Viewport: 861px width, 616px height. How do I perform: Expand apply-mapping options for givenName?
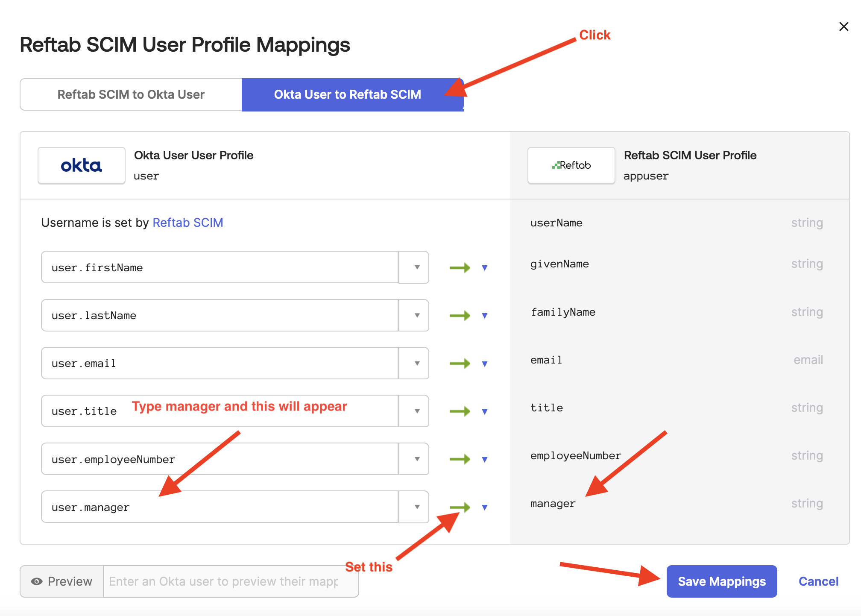485,268
